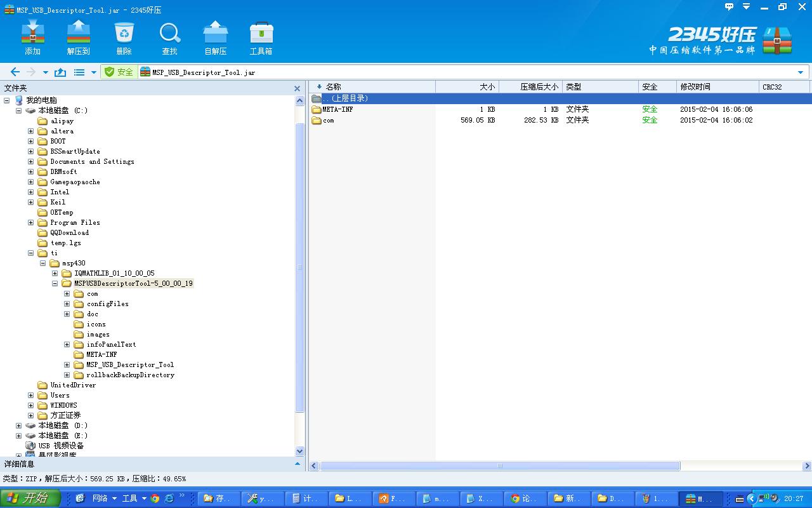The width and height of the screenshot is (812, 508).
Task: Select the Keil folder in tree
Action: point(58,202)
